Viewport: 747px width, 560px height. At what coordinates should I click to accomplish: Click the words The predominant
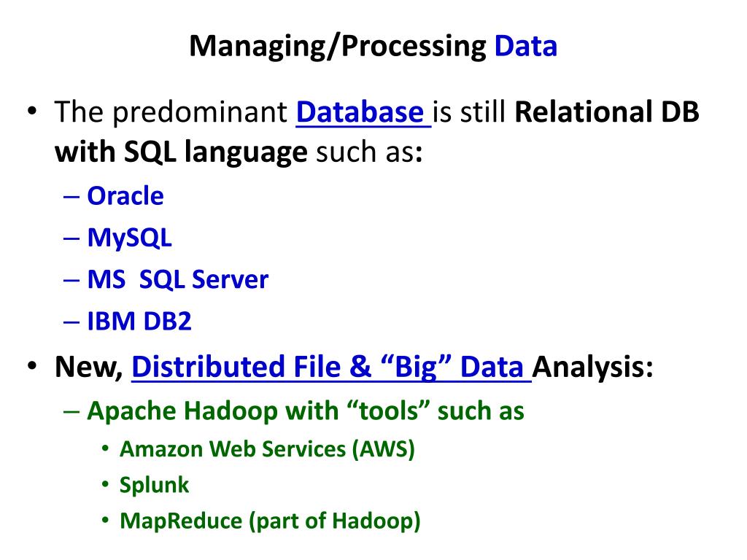tap(171, 112)
